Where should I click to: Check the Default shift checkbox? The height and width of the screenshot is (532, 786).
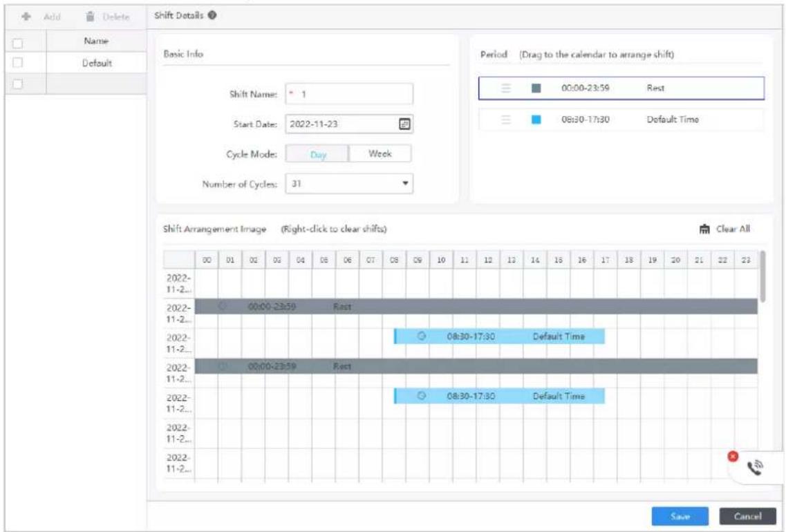pyautogui.click(x=17, y=63)
